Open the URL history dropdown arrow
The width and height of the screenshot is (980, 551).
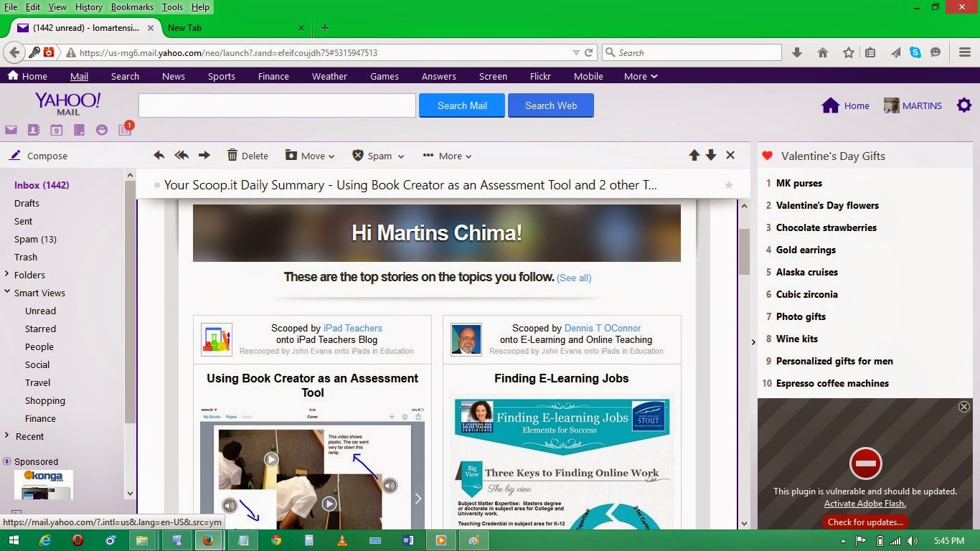tap(575, 52)
